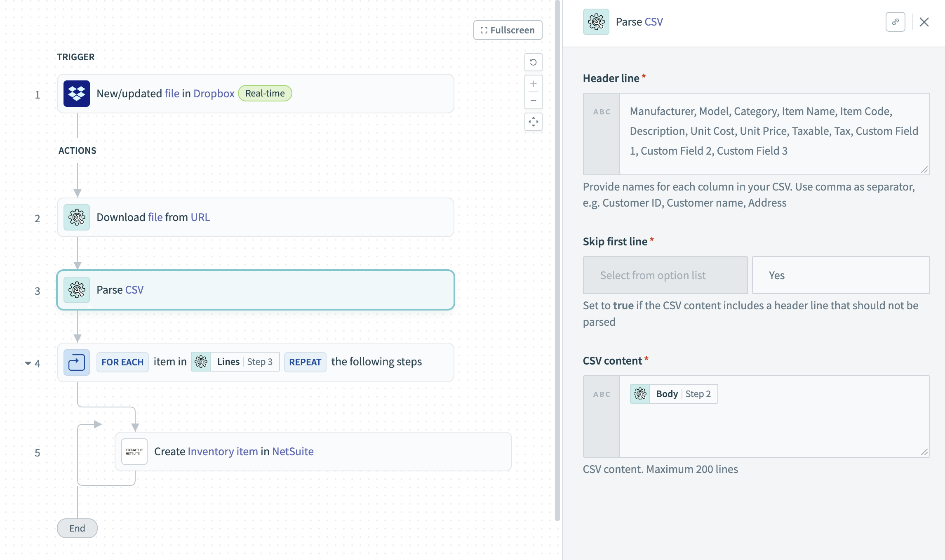This screenshot has width=945, height=560.
Task: Click the zoom in control on canvas
Action: (x=533, y=84)
